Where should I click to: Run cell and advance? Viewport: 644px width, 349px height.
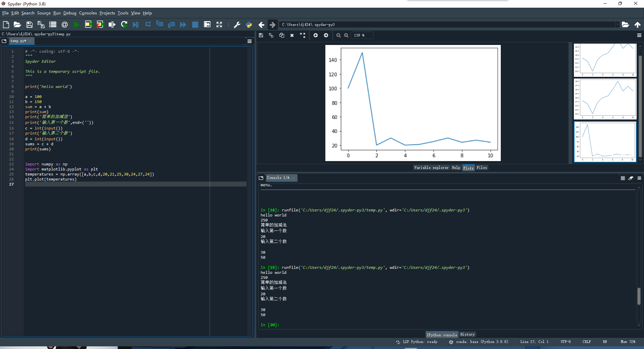100,24
